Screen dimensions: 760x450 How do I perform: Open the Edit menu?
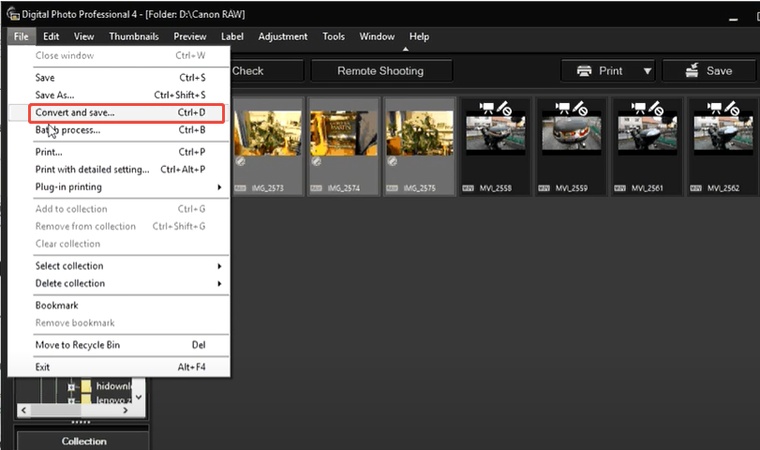tap(51, 36)
